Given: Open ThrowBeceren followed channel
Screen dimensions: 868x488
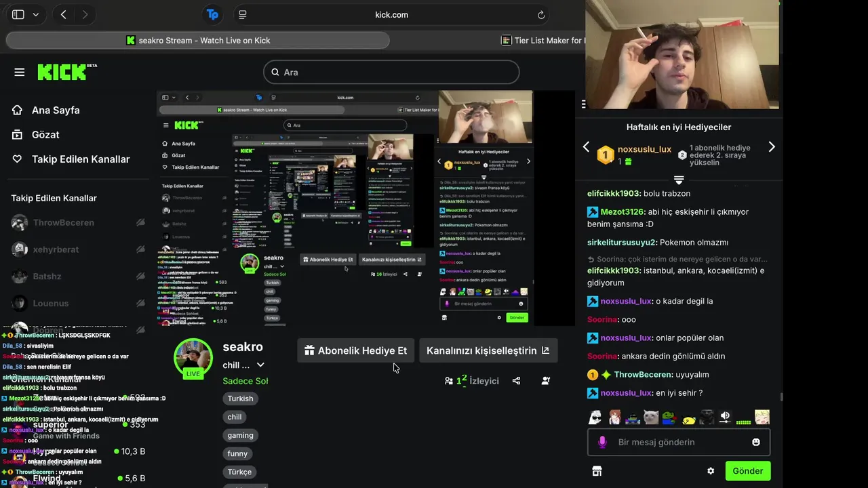Looking at the screenshot, I should [x=64, y=222].
